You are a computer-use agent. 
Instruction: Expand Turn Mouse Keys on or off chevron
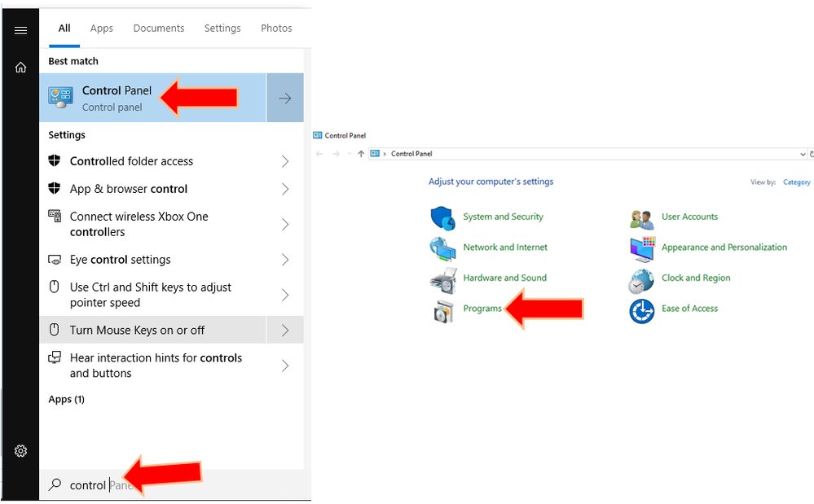click(285, 330)
